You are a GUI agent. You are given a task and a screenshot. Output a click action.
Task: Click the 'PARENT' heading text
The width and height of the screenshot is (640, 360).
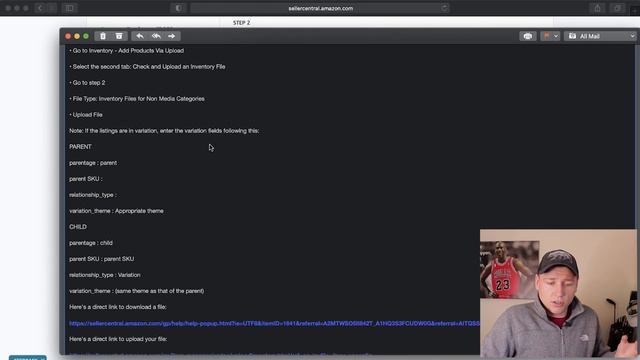click(80, 147)
